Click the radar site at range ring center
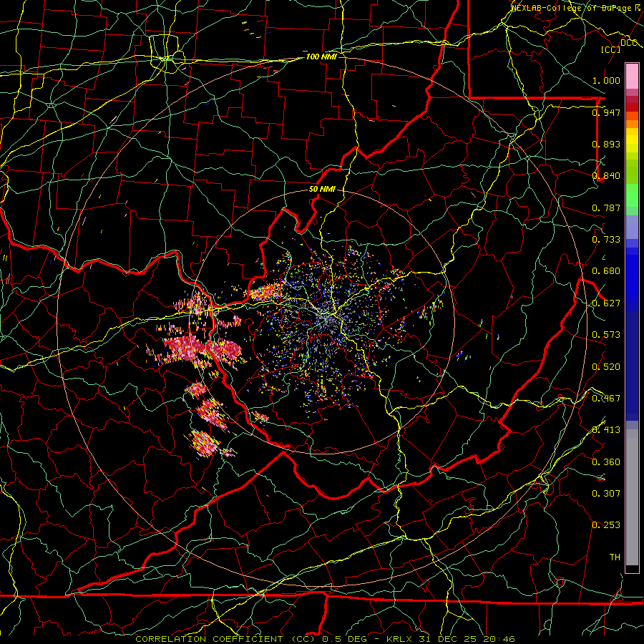Screen dimensions: 644x644 pyautogui.click(x=323, y=321)
